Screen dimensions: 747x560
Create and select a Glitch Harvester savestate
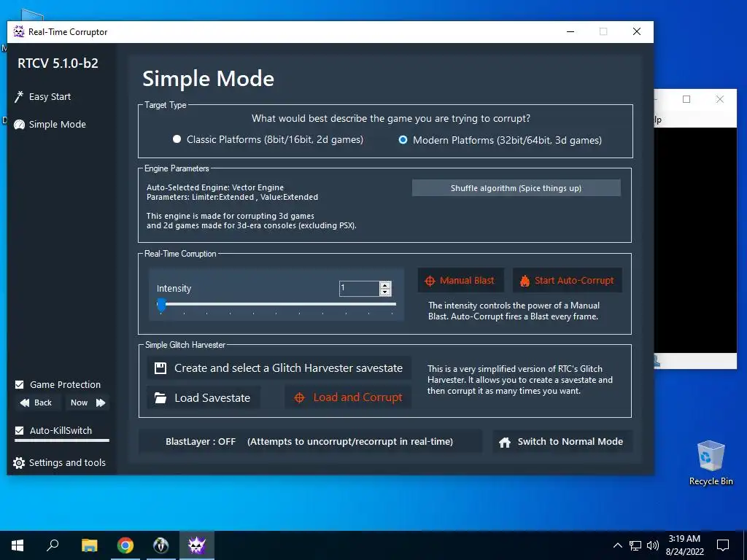pyautogui.click(x=279, y=368)
